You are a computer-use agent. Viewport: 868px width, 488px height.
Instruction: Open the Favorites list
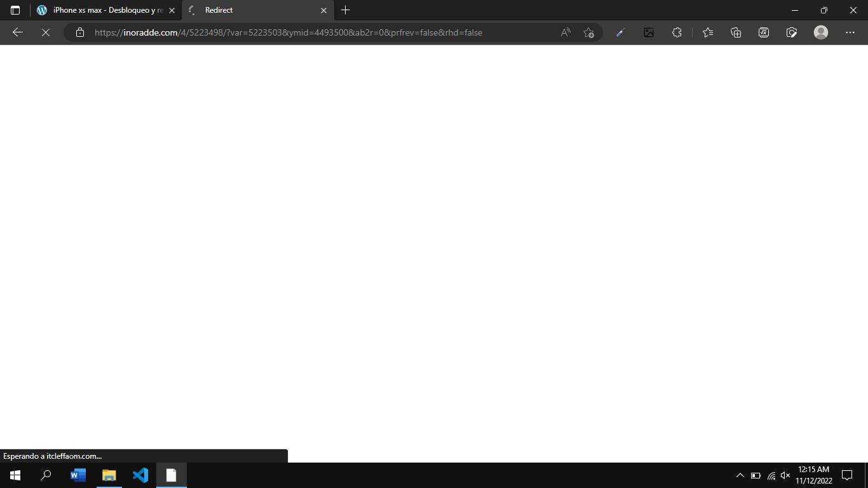coord(708,32)
